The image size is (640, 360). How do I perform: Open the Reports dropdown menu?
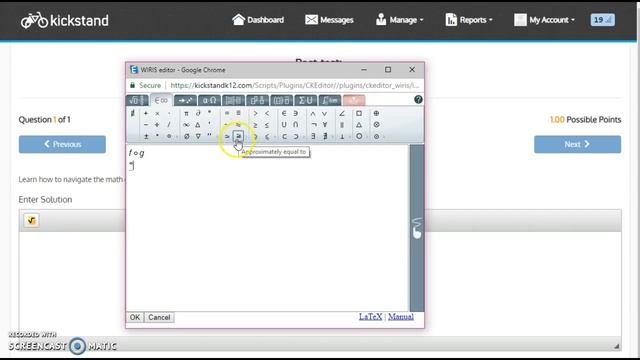pyautogui.click(x=469, y=20)
